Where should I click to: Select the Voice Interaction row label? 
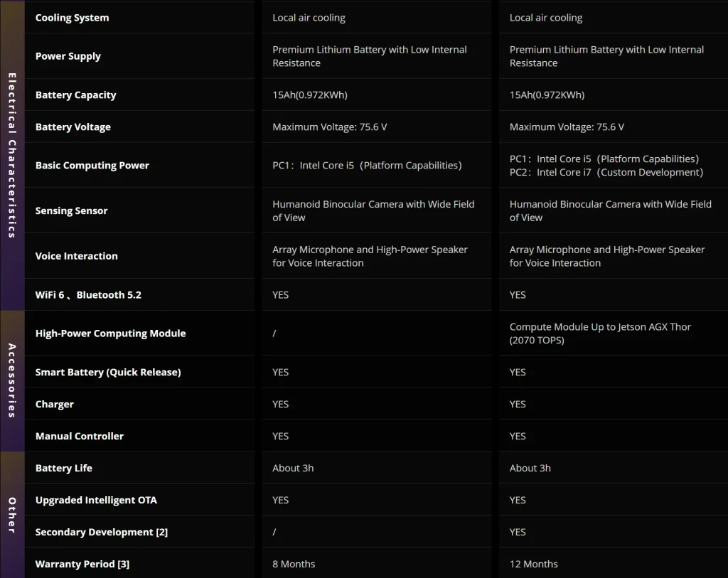coord(77,256)
